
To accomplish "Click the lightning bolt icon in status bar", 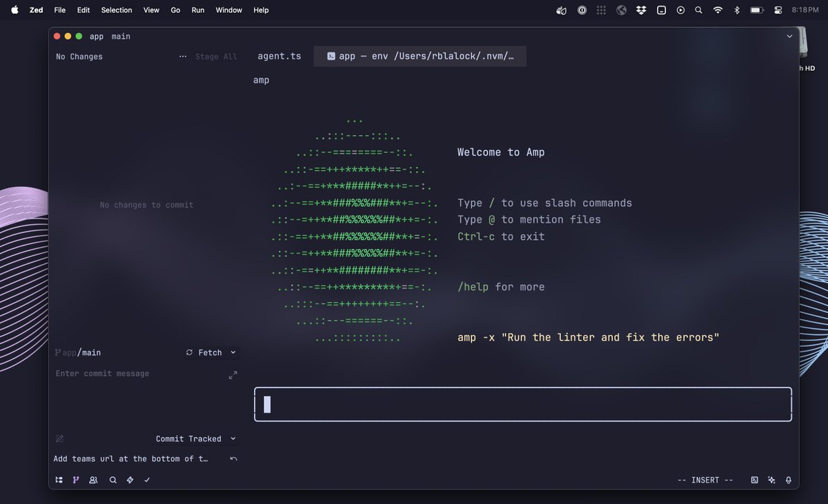I will tap(130, 480).
